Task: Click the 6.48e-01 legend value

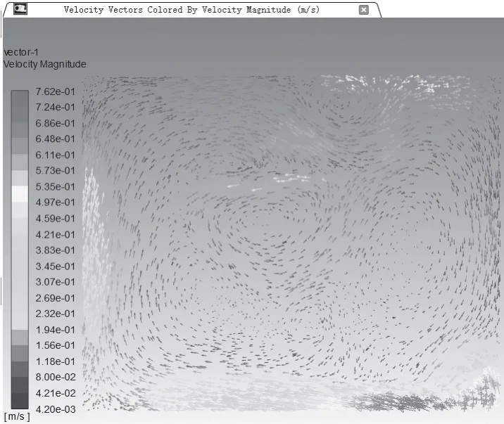Action: coord(56,139)
